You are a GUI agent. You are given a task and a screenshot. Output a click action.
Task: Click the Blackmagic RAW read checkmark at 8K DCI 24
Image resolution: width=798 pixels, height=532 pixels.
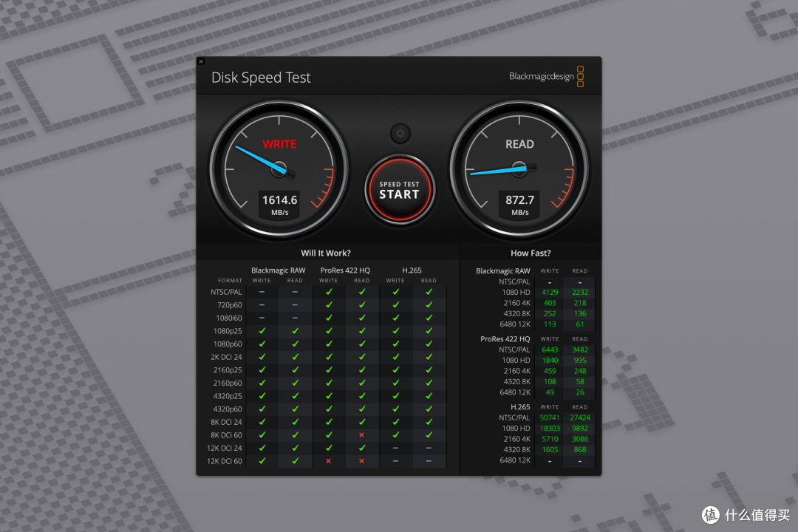click(x=295, y=422)
